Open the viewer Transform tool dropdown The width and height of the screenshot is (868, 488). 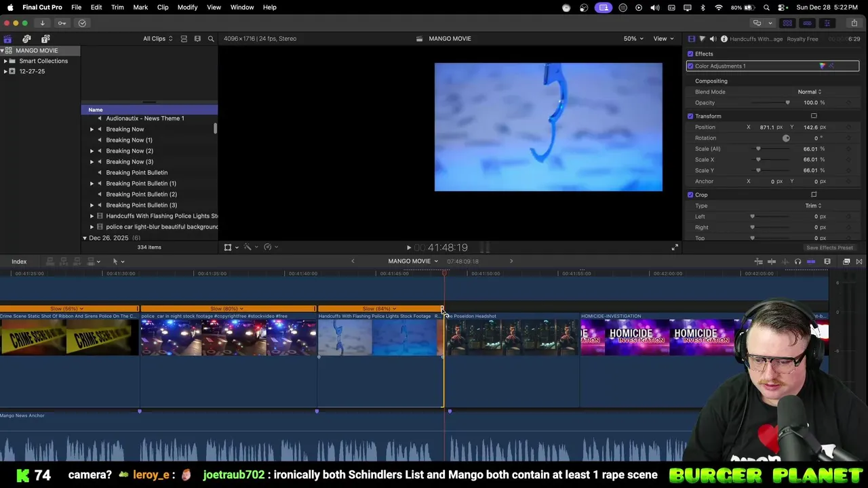pyautogui.click(x=231, y=247)
